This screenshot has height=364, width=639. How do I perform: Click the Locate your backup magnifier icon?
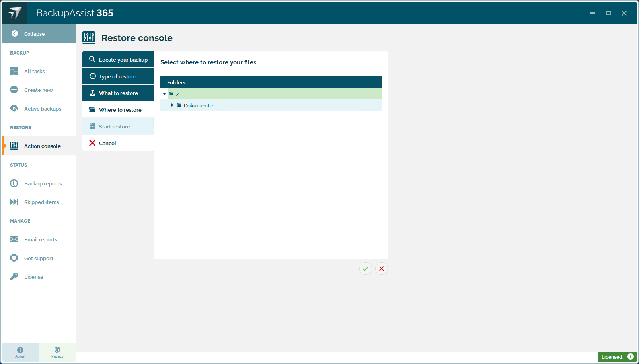coord(92,59)
